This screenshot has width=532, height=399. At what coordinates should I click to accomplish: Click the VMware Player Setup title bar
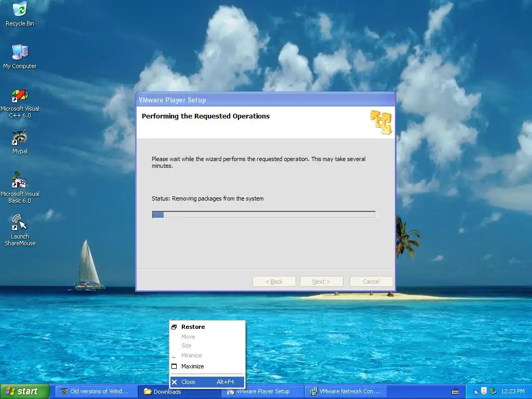click(265, 100)
